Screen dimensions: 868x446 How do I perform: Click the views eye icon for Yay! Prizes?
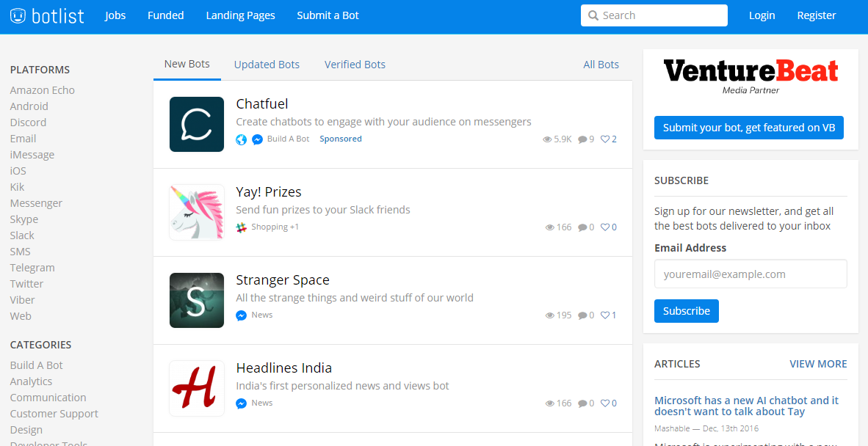[x=550, y=227]
